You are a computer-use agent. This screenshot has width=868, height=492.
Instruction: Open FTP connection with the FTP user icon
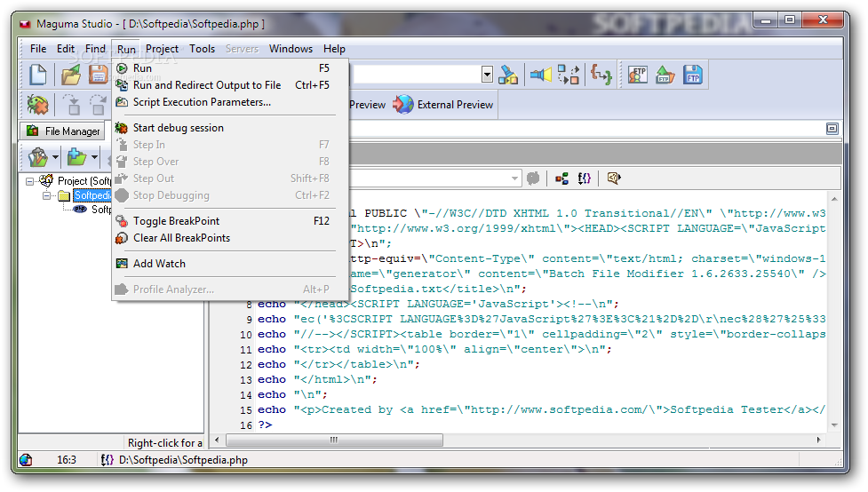tap(637, 75)
